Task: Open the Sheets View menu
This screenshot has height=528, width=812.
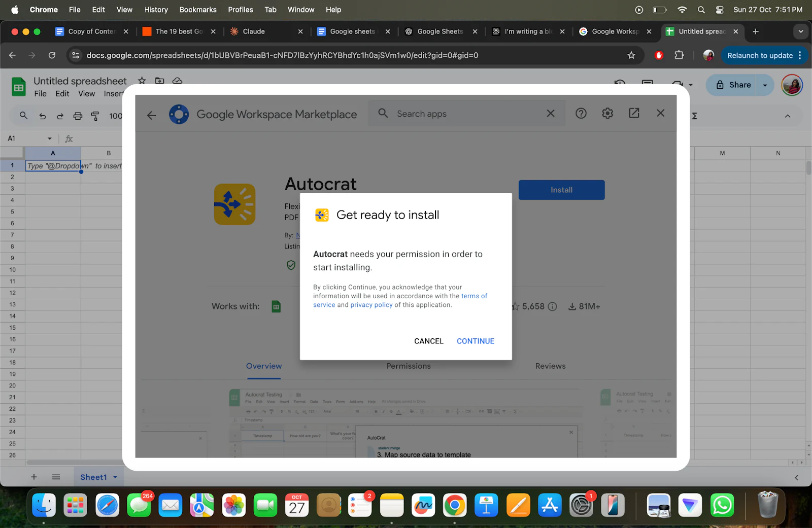Action: (x=86, y=94)
